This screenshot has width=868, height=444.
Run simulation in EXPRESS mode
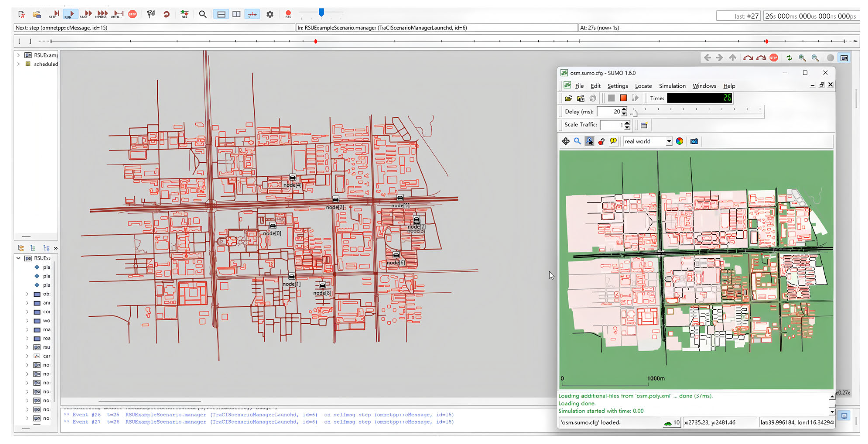(x=101, y=14)
